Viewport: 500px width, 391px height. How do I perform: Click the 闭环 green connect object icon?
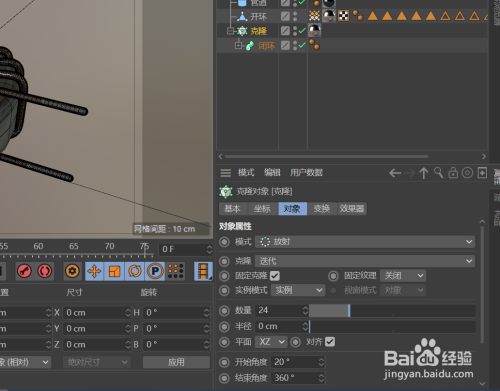point(250,45)
